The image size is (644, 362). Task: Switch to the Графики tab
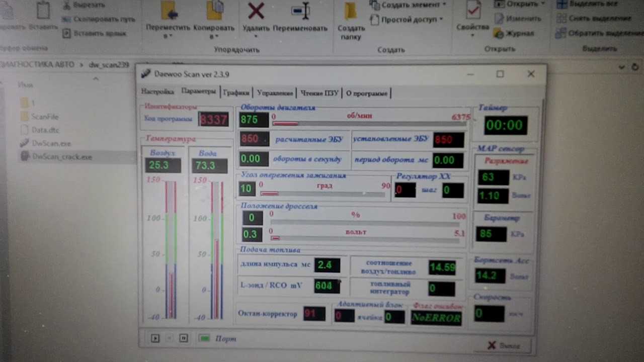click(236, 93)
